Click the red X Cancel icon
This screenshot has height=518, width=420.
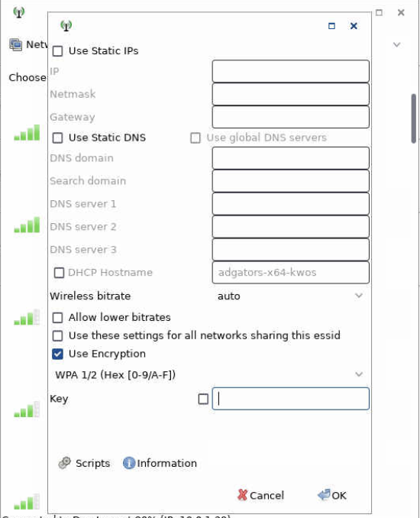[x=242, y=495]
